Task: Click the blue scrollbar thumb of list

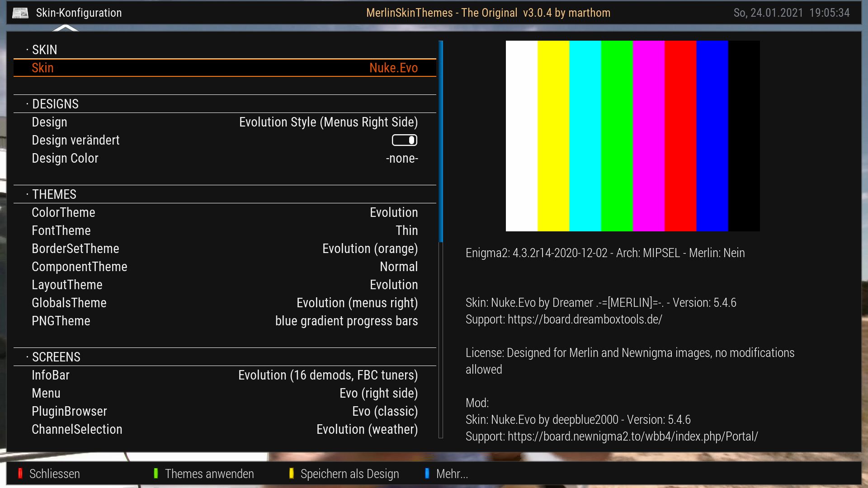Action: 441,141
